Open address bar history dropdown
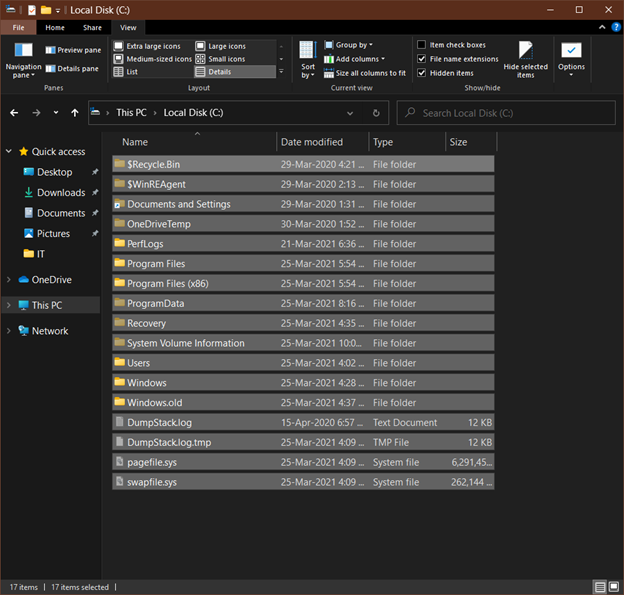 pyautogui.click(x=350, y=113)
